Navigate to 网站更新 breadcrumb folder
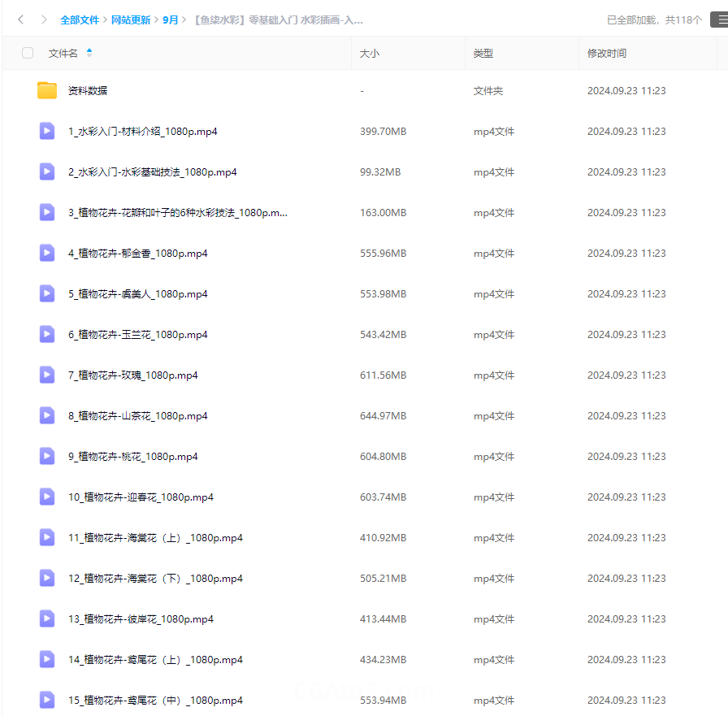This screenshot has width=728, height=716. click(131, 20)
